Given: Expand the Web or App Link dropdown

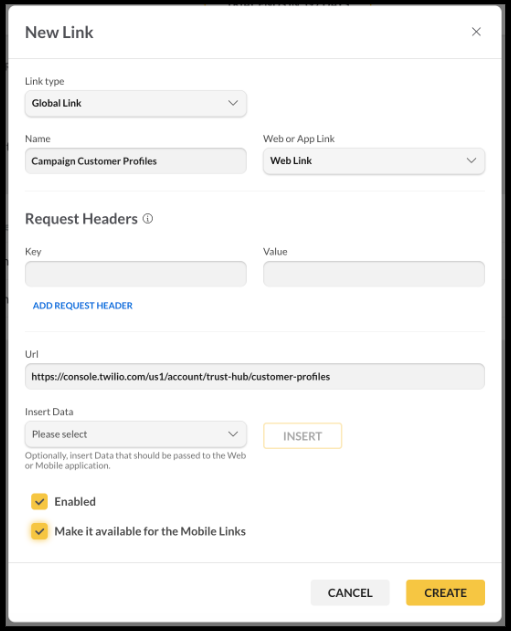Looking at the screenshot, I should [374, 161].
